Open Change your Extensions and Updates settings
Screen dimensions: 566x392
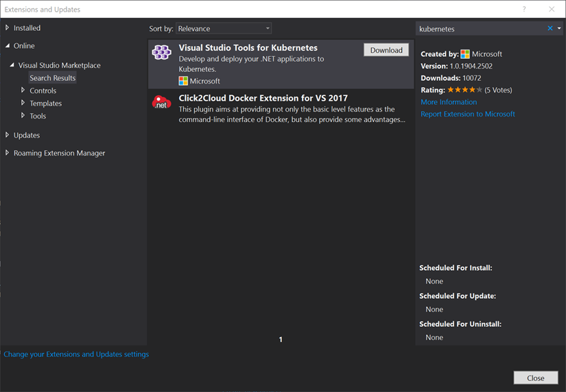point(76,354)
